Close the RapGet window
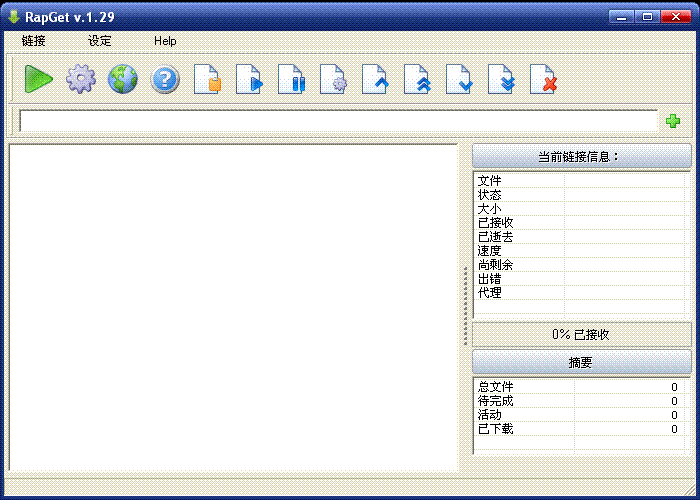Screen dimensions: 700x500 [676, 17]
